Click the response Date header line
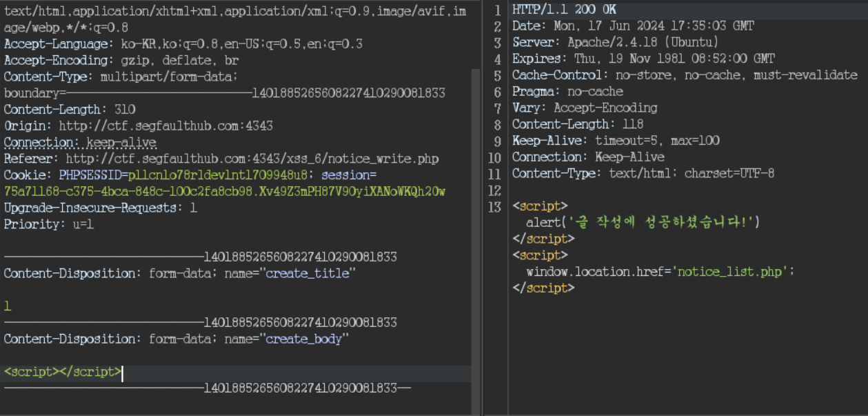This screenshot has width=868, height=416. 633,26
